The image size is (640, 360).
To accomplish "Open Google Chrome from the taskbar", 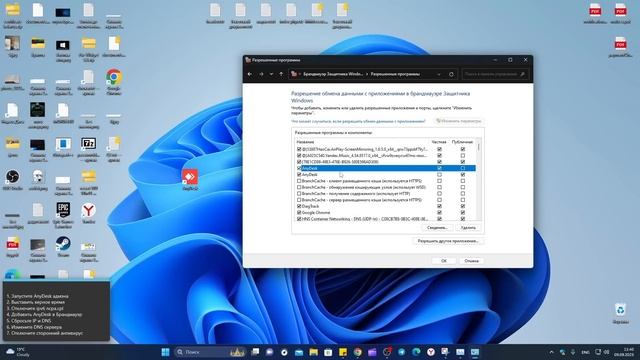I will 358,352.
